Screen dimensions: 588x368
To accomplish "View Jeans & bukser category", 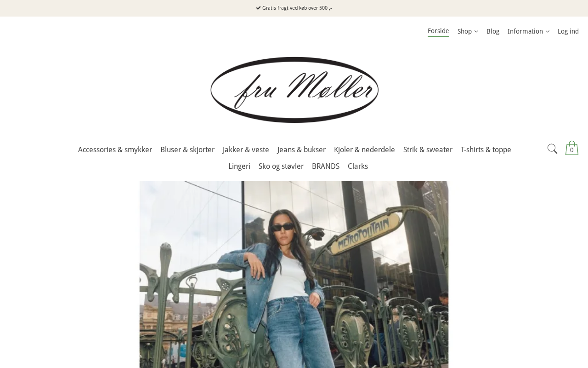I will [301, 149].
